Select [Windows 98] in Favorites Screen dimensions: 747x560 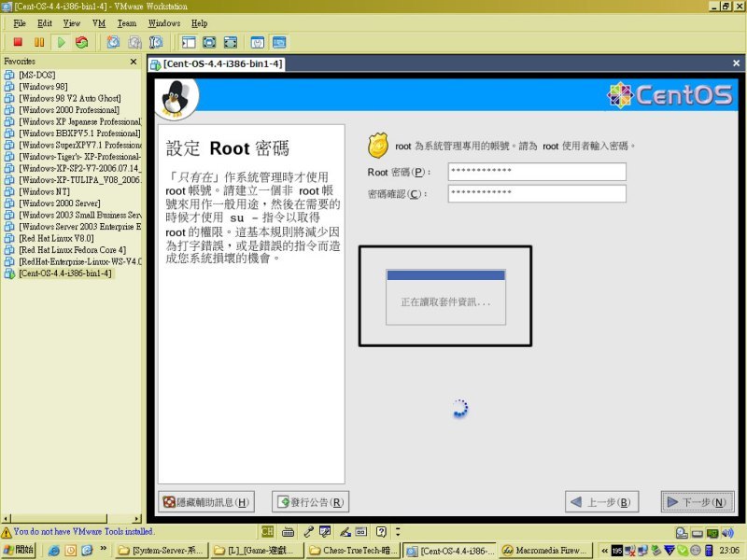tap(43, 87)
